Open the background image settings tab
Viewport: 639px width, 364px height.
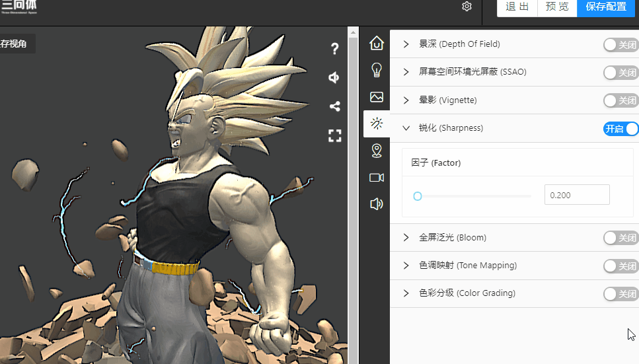point(377,97)
